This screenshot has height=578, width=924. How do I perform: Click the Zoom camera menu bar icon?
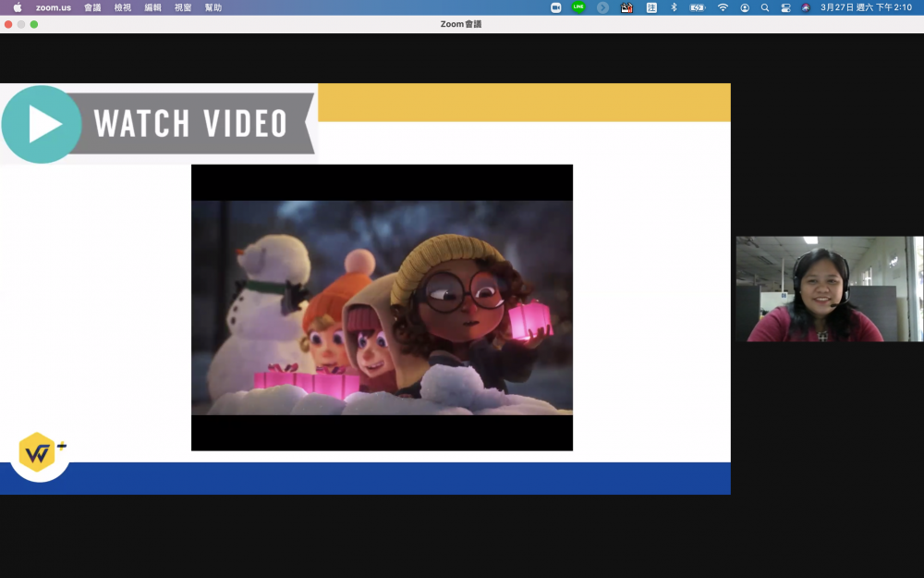pos(555,7)
